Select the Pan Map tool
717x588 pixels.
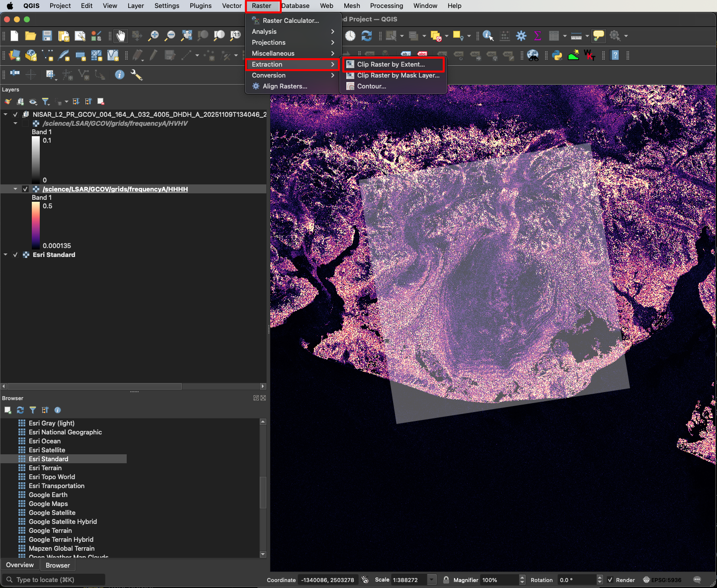[x=121, y=35]
